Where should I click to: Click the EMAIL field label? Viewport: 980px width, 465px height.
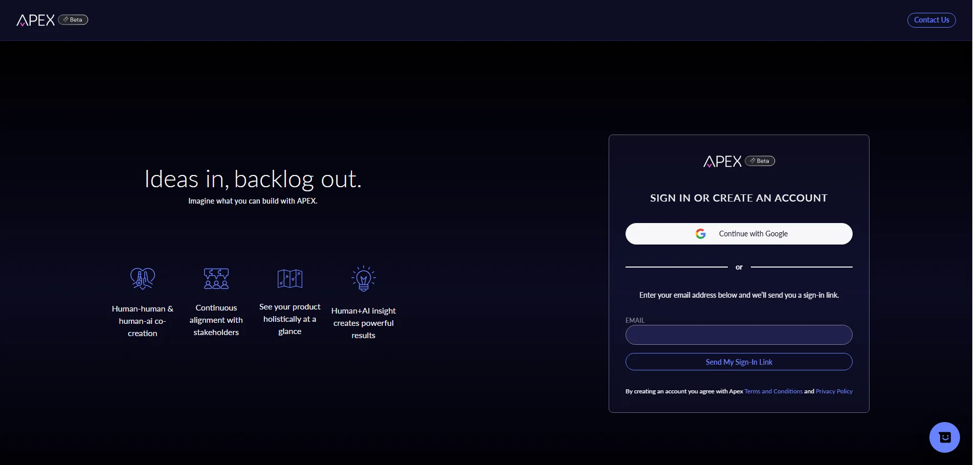coord(634,320)
